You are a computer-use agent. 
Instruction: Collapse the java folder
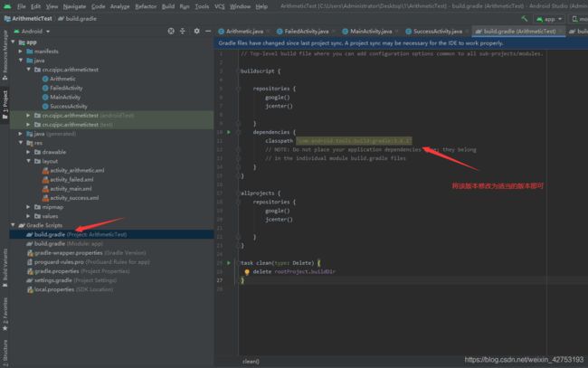21,61
